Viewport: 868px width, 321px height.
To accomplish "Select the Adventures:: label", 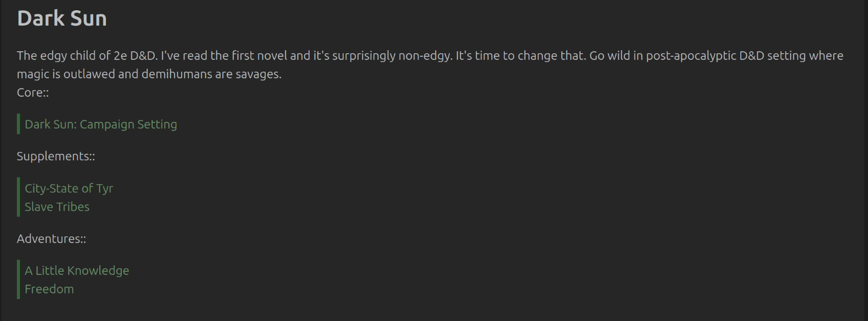I will coord(51,239).
